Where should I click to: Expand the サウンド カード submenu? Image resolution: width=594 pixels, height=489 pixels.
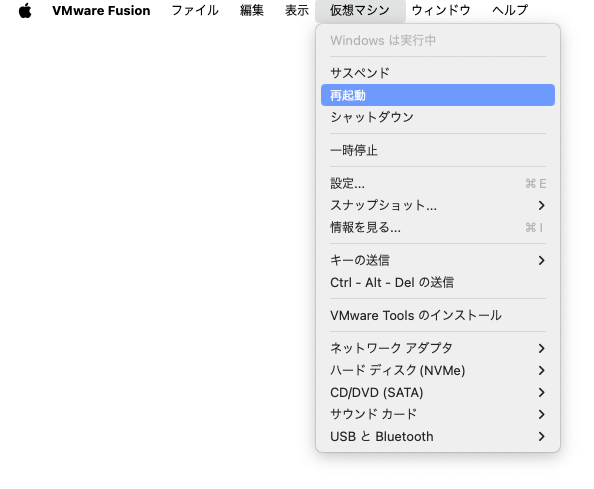438,414
